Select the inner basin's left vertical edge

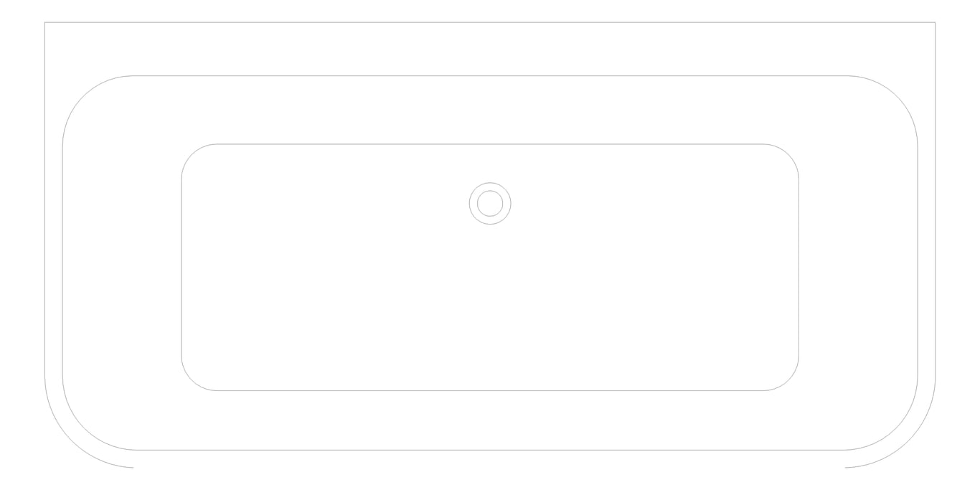point(182,267)
